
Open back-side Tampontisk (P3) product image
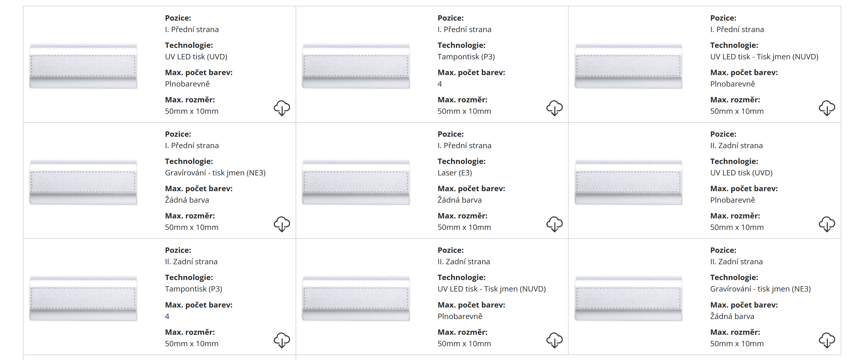click(x=83, y=298)
